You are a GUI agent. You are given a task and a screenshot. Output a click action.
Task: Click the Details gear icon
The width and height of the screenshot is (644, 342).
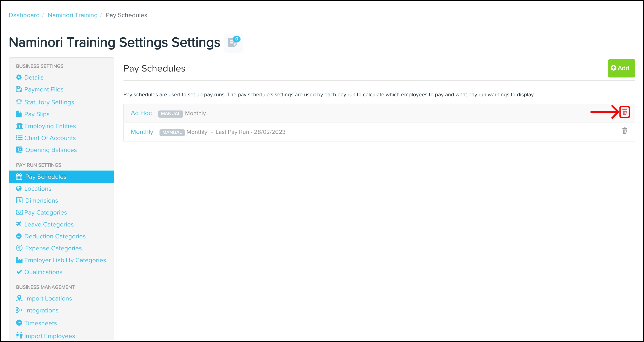coord(19,77)
